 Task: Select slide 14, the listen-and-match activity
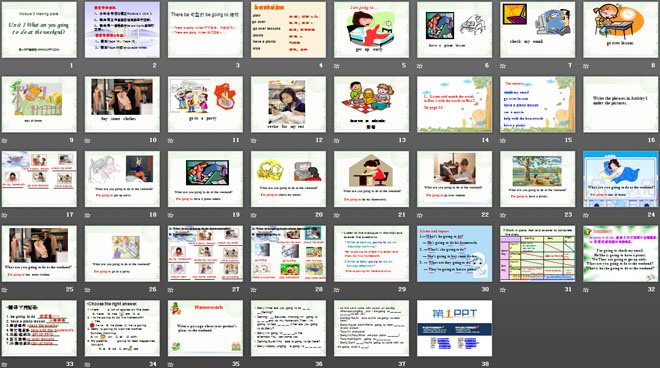(455, 104)
